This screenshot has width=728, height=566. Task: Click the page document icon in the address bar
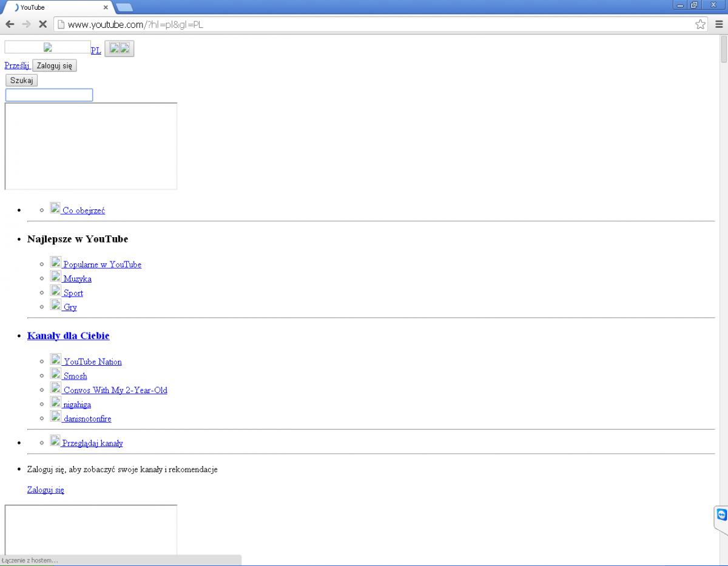coord(60,24)
